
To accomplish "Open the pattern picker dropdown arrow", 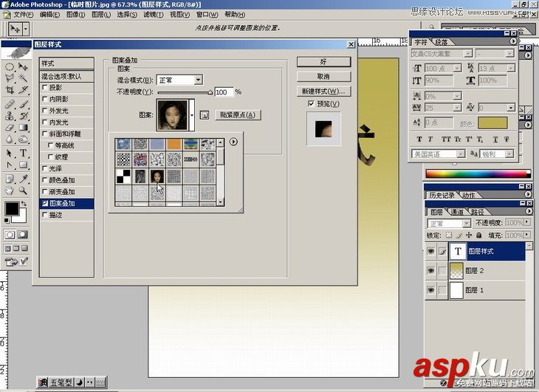I will click(x=192, y=115).
